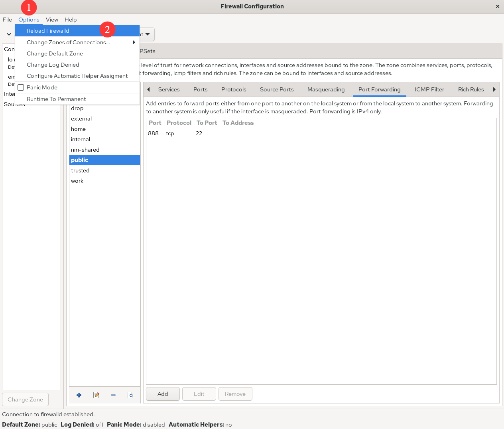The width and height of the screenshot is (504, 429).
Task: Enable the Panic Mode checkbox
Action: (x=21, y=87)
